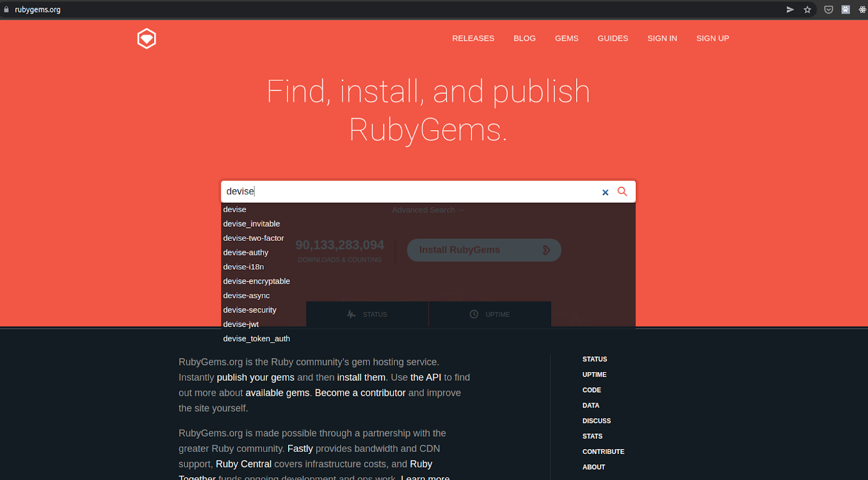Open the Pocket extension icon

click(x=828, y=9)
